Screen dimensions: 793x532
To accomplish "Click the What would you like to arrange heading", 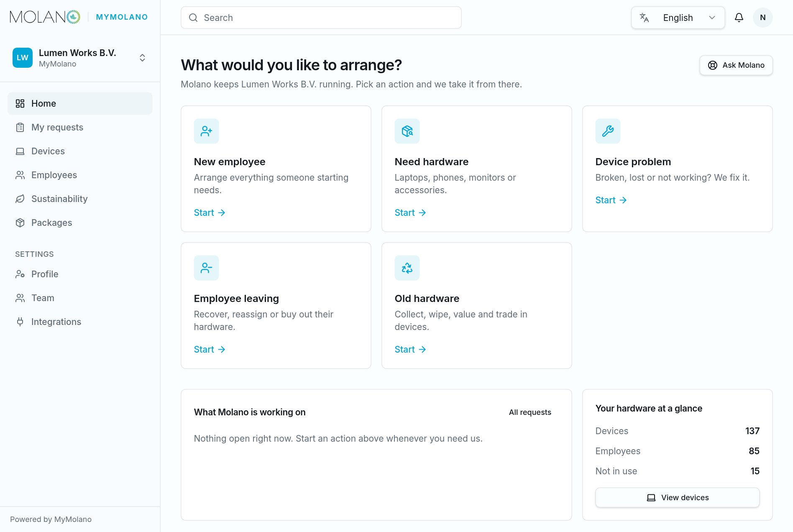I will click(x=291, y=65).
